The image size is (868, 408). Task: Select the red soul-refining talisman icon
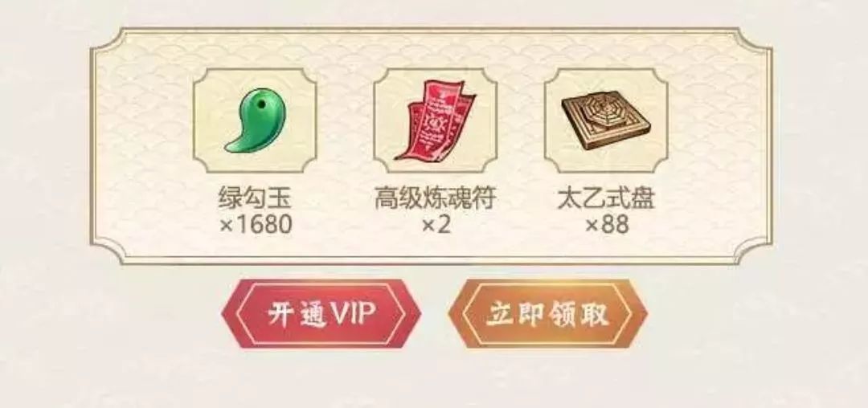pyautogui.click(x=435, y=120)
